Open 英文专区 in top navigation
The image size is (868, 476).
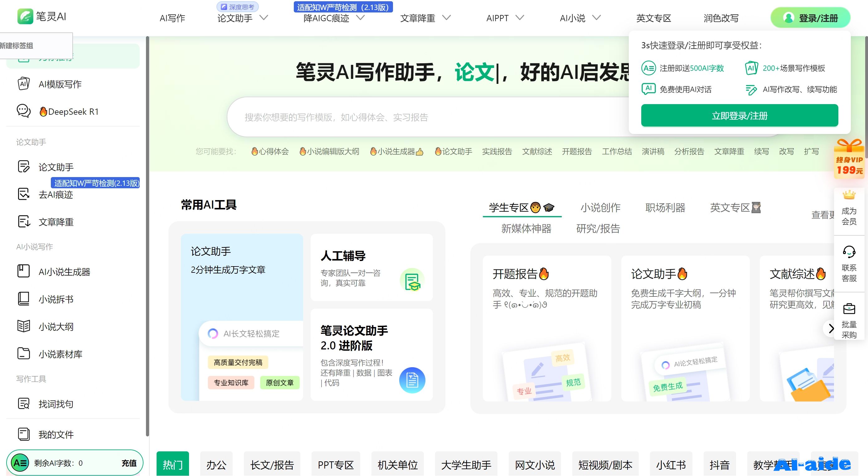pyautogui.click(x=653, y=18)
